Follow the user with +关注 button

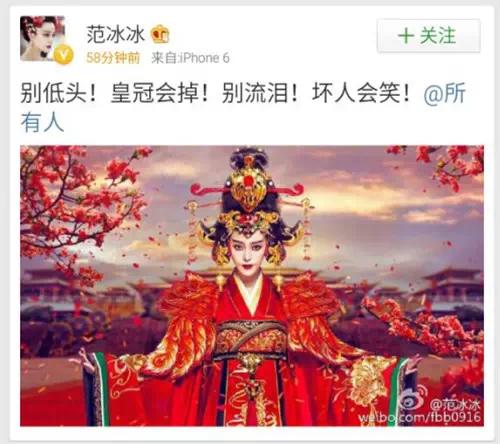[429, 36]
